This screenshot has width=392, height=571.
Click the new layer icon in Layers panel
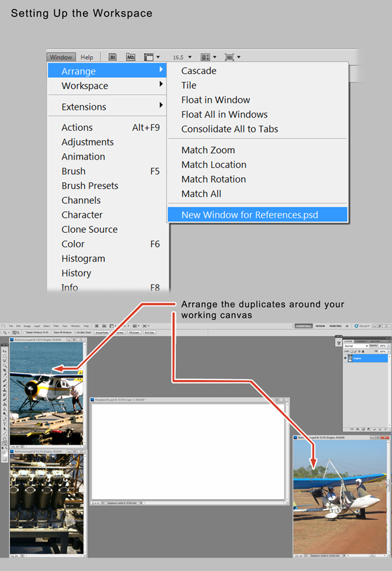pyautogui.click(x=380, y=429)
